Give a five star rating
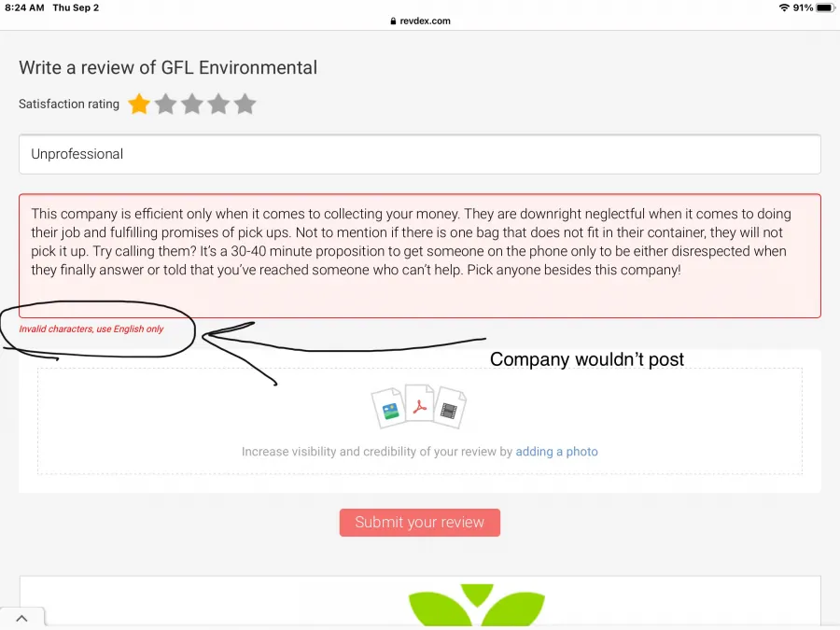The image size is (840, 630). (x=245, y=104)
